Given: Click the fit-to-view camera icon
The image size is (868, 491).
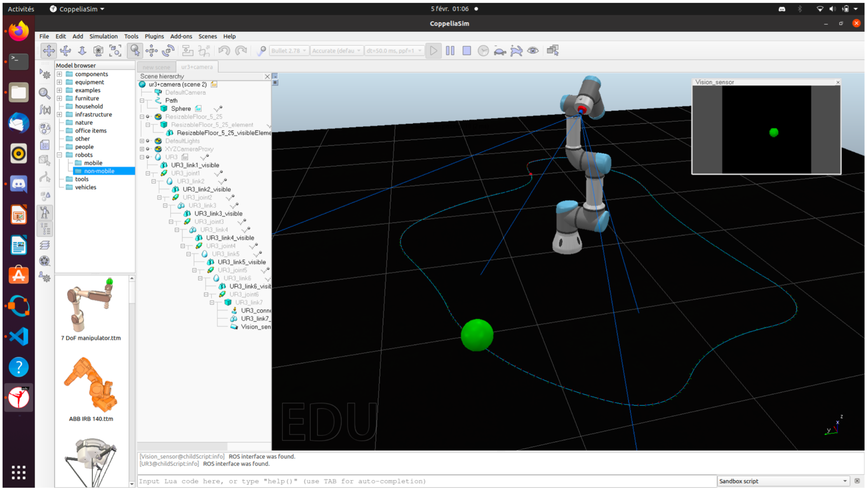Looking at the screenshot, I should tap(115, 51).
